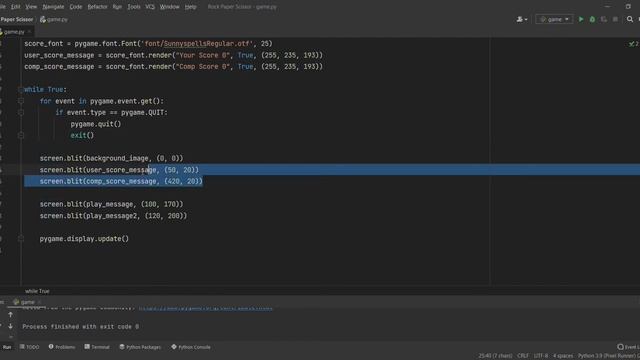Open the Python Packages tool window
640x360 pixels.
140,347
